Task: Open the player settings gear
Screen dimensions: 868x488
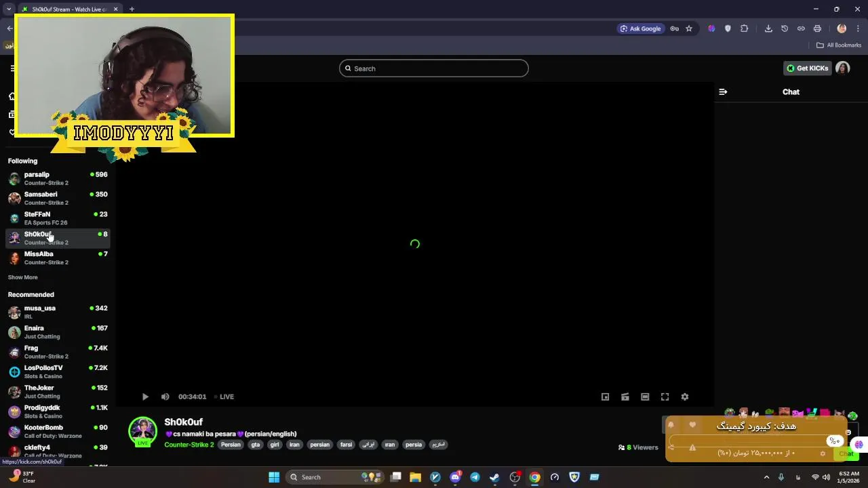Action: [x=685, y=396]
